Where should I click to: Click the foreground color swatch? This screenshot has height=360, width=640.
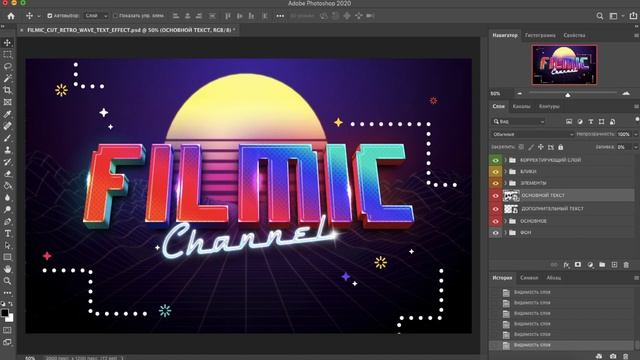click(x=4, y=313)
